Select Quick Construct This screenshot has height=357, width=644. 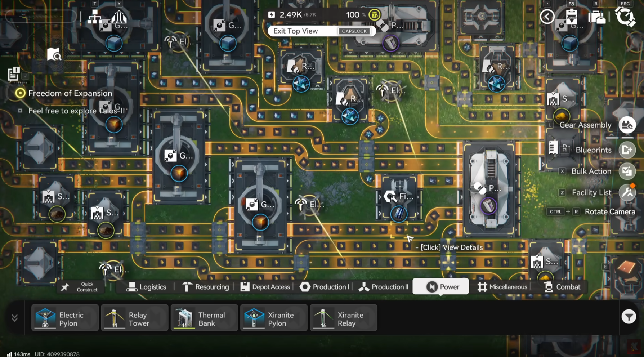(x=80, y=287)
